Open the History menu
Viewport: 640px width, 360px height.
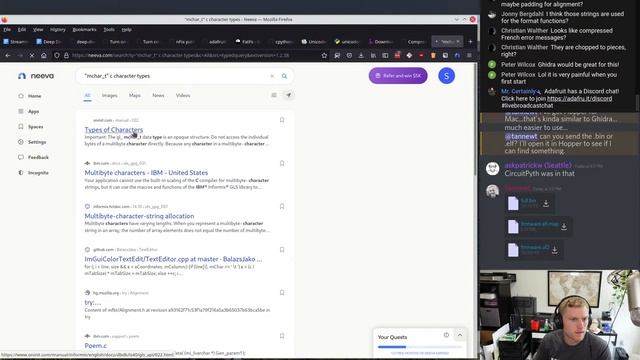tap(58, 29)
